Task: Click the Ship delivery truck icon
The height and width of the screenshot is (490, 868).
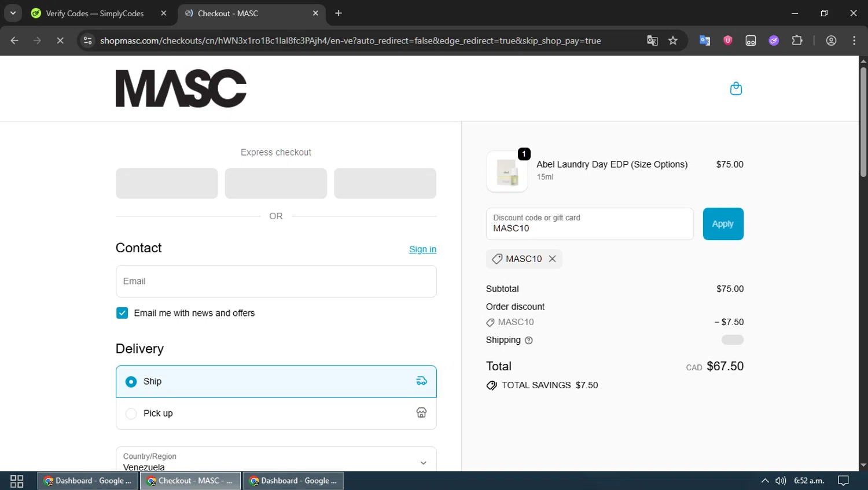Action: pyautogui.click(x=421, y=381)
